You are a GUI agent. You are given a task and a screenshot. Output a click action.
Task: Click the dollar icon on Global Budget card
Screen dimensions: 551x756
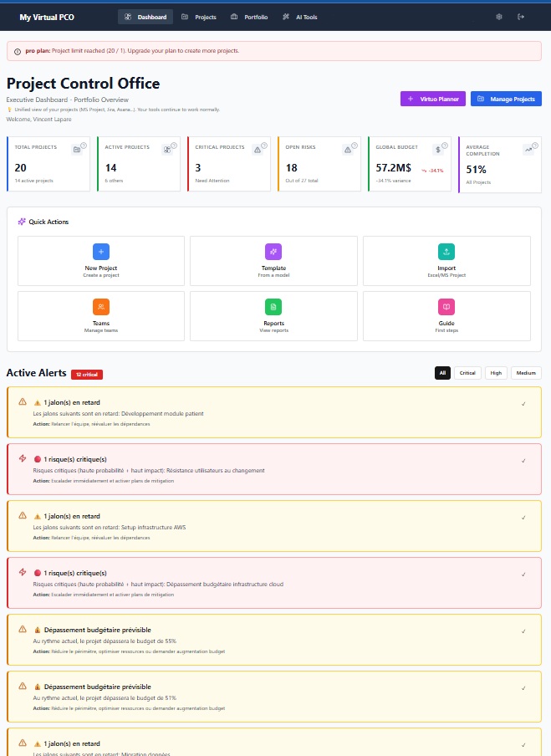438,150
